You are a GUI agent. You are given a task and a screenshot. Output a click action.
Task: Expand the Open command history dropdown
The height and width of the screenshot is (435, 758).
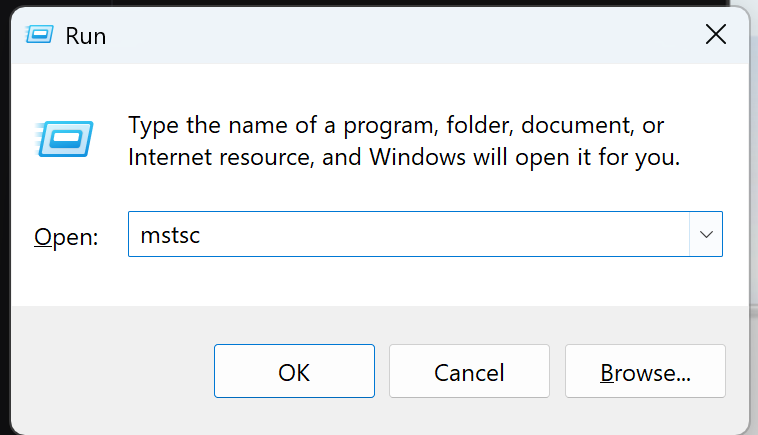coord(706,234)
